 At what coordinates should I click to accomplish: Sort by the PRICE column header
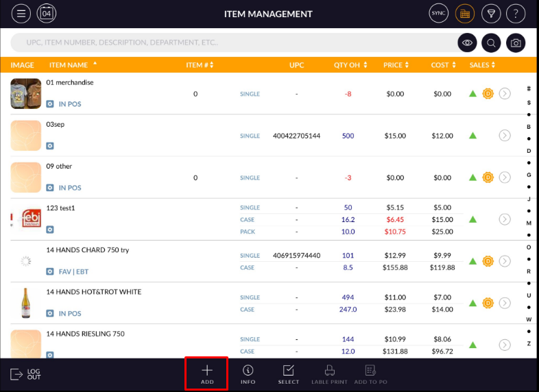coord(395,65)
